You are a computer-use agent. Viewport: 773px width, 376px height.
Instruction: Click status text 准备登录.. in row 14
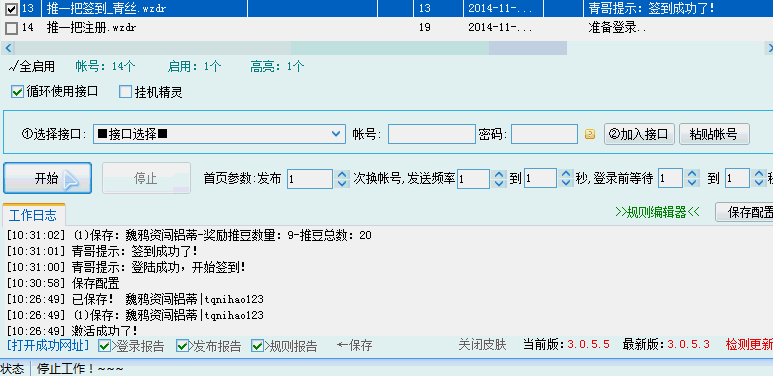click(x=618, y=28)
